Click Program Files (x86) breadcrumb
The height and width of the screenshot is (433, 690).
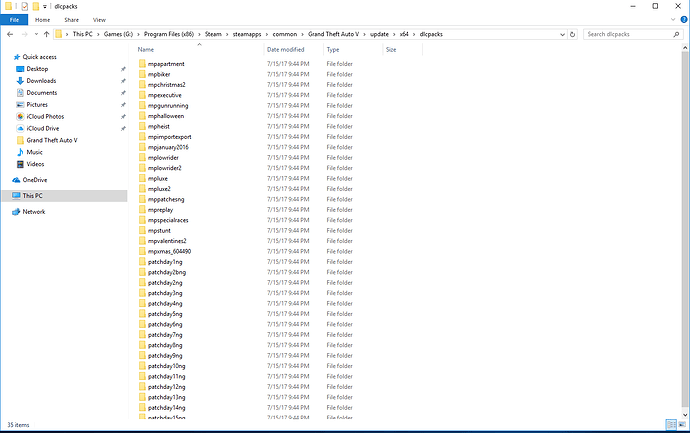(x=169, y=34)
